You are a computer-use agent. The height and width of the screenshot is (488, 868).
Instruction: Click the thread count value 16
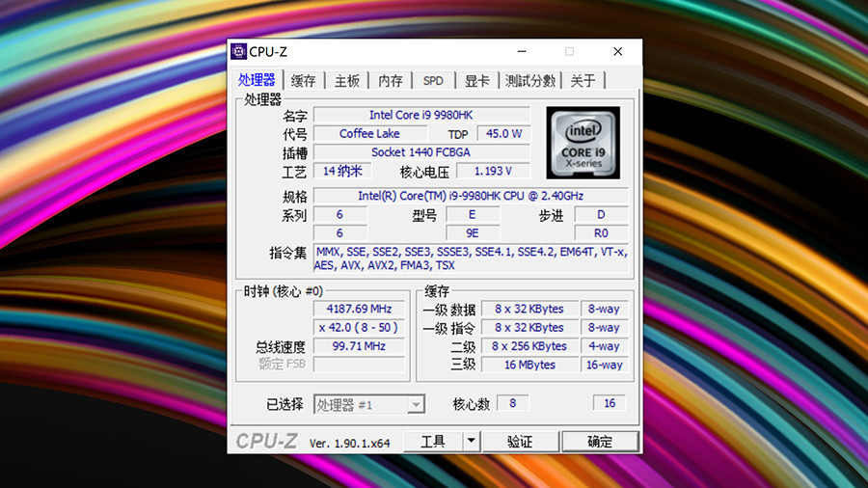pos(610,403)
